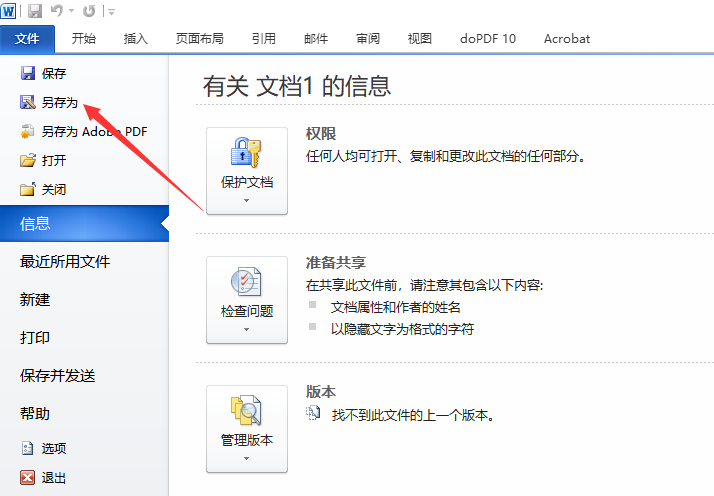Select 另存为 Adobe PDF option
Screen dimensions: 714x496
(x=94, y=131)
